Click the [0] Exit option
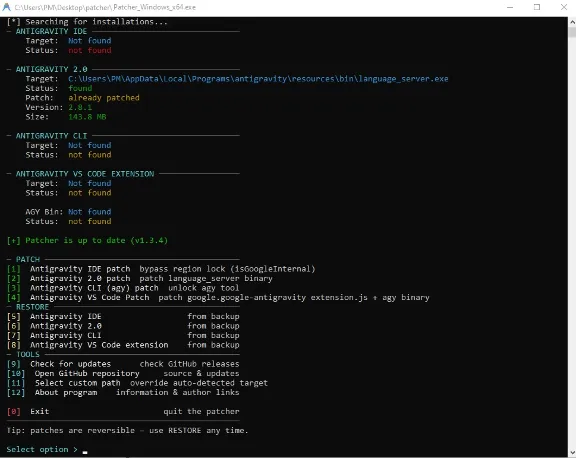 point(123,411)
